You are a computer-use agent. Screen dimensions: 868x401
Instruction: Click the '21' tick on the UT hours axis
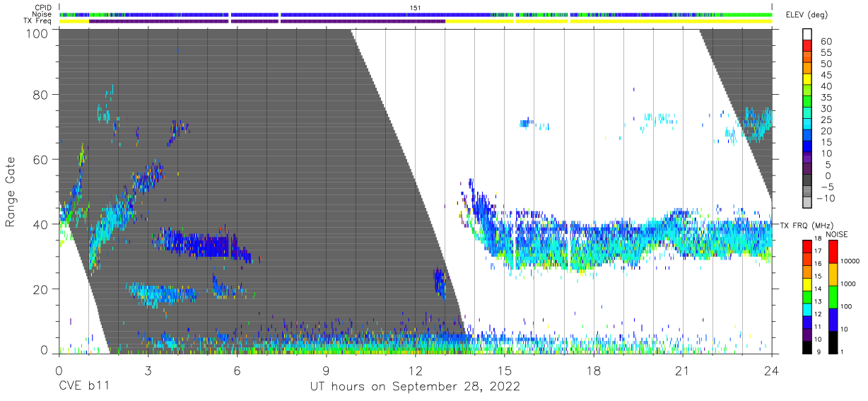(682, 369)
